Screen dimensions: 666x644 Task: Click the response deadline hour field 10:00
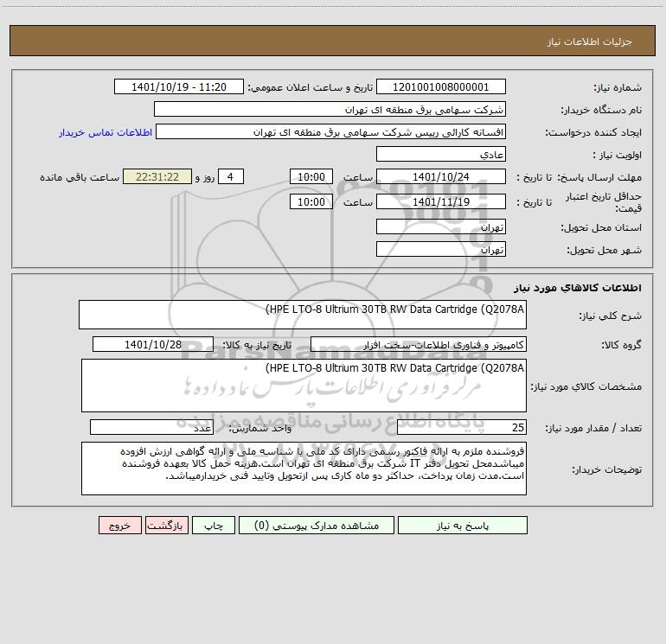311,176
